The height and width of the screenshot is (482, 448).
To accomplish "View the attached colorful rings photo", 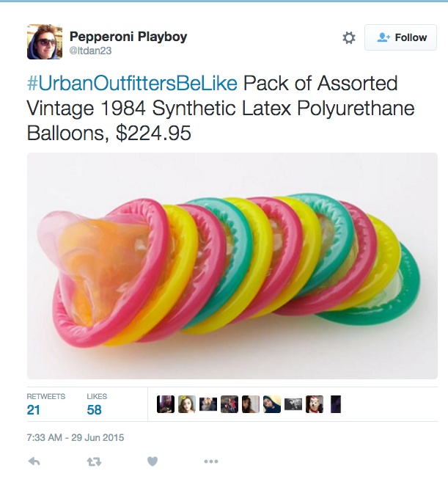I will tap(232, 266).
